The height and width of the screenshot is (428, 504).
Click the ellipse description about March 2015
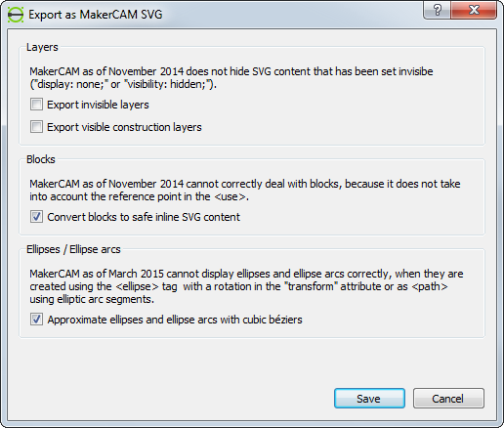coord(246,286)
